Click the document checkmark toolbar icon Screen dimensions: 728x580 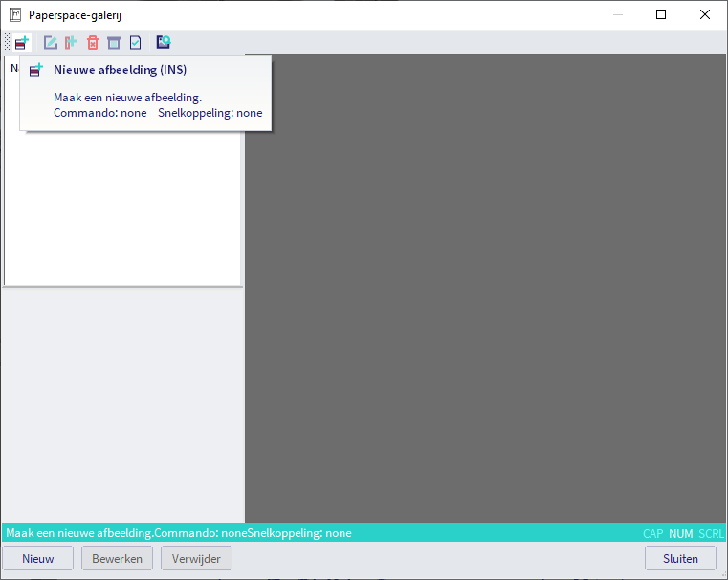[x=135, y=43]
